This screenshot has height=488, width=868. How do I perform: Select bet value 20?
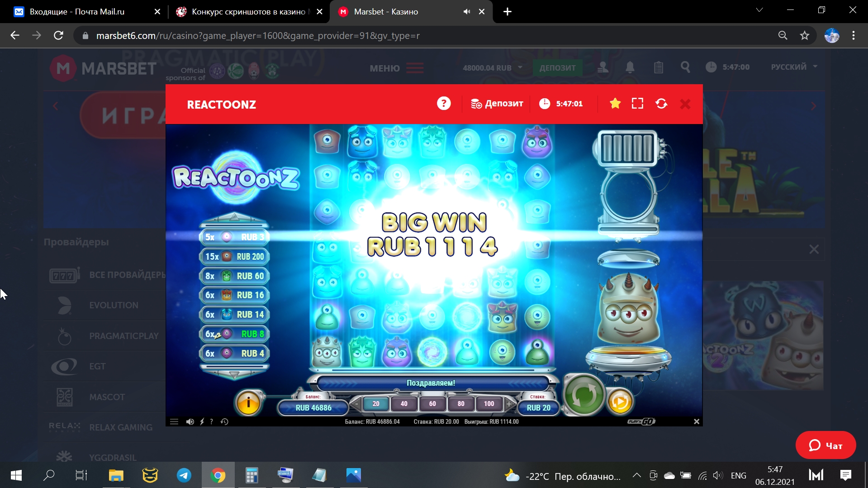click(376, 404)
